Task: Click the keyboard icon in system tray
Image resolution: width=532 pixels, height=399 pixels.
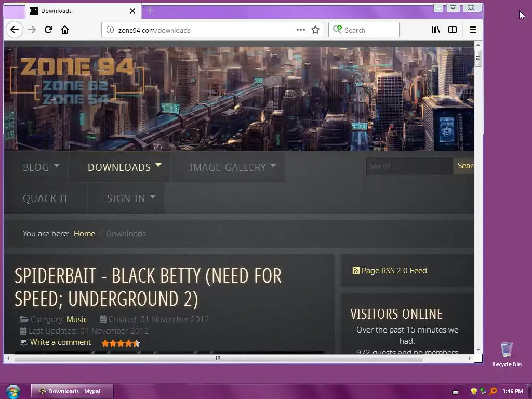Action: pyautogui.click(x=455, y=392)
